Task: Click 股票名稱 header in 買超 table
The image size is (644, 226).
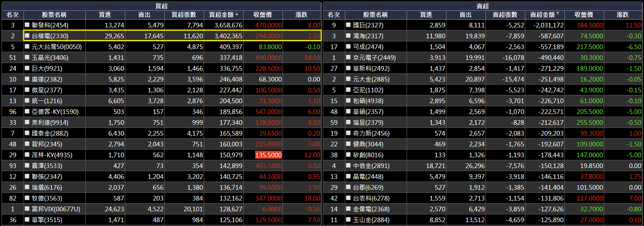Action: (54, 15)
